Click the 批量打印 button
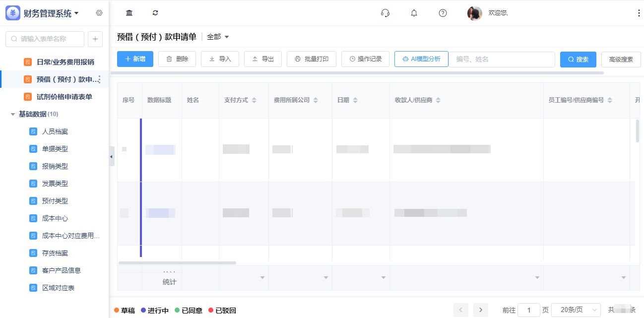 312,59
